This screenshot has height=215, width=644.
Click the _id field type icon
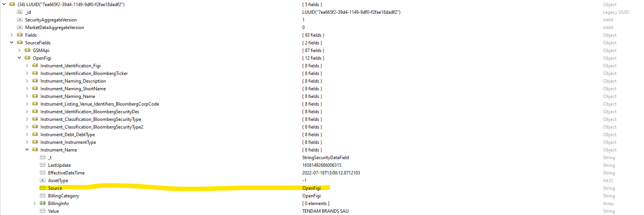tap(20, 12)
